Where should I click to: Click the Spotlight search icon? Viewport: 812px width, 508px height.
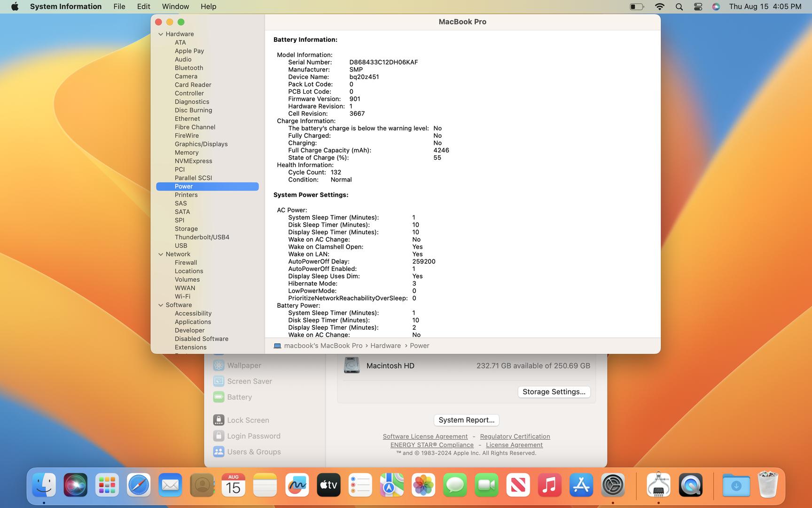pos(679,7)
